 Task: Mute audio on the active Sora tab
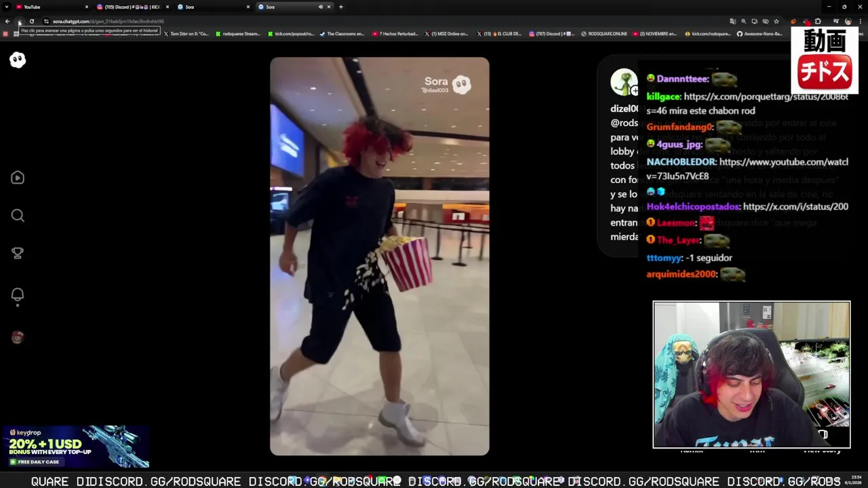pos(320,7)
